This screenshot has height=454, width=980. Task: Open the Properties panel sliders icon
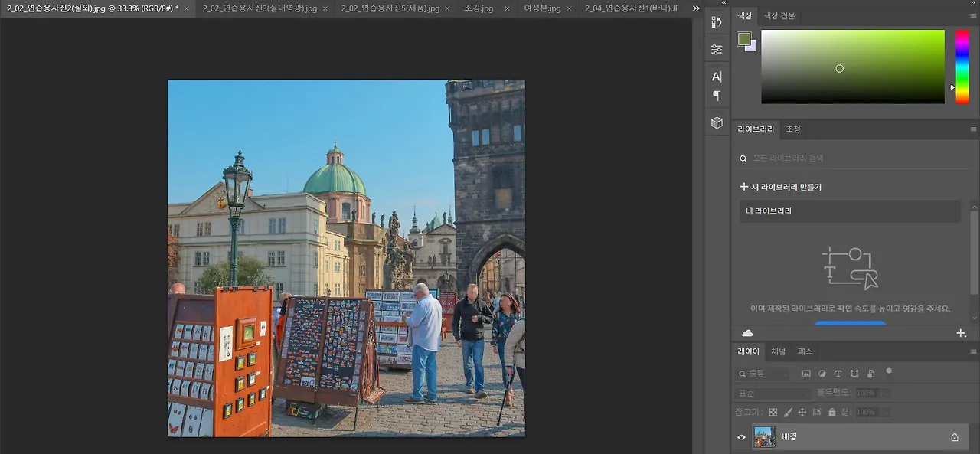717,49
